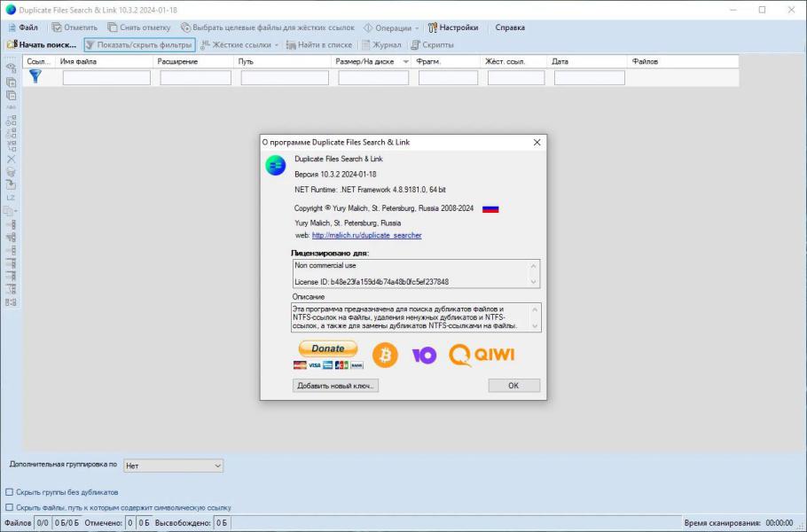The image size is (807, 532).
Task: Focus the Имя файла filter field
Action: tap(106, 78)
